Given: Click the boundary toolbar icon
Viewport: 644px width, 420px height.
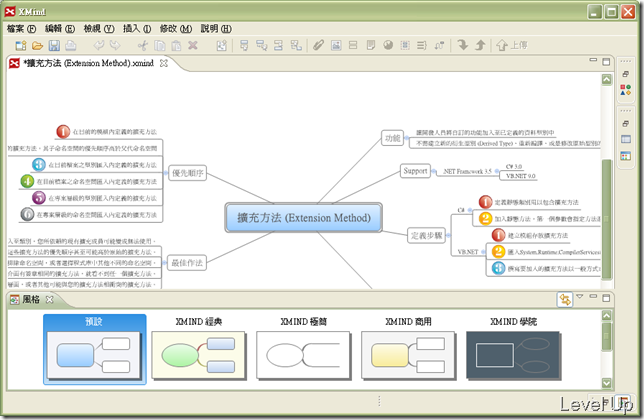Looking at the screenshot, I should [405, 45].
